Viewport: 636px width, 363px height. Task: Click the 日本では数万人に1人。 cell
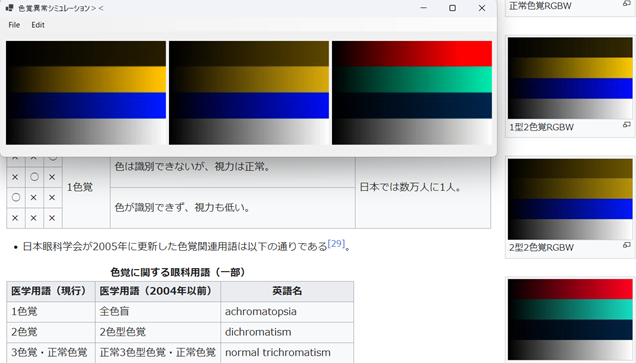coord(423,187)
